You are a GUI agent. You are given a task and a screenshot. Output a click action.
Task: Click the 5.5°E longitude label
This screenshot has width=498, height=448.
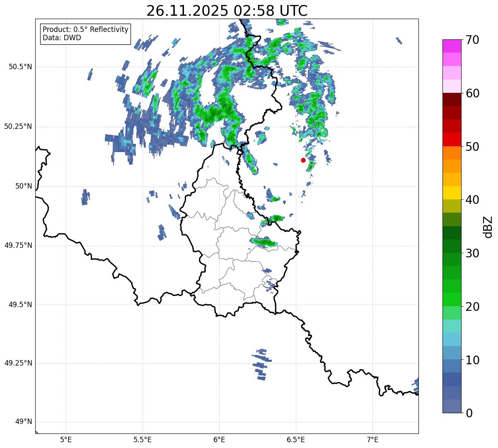coord(143,439)
